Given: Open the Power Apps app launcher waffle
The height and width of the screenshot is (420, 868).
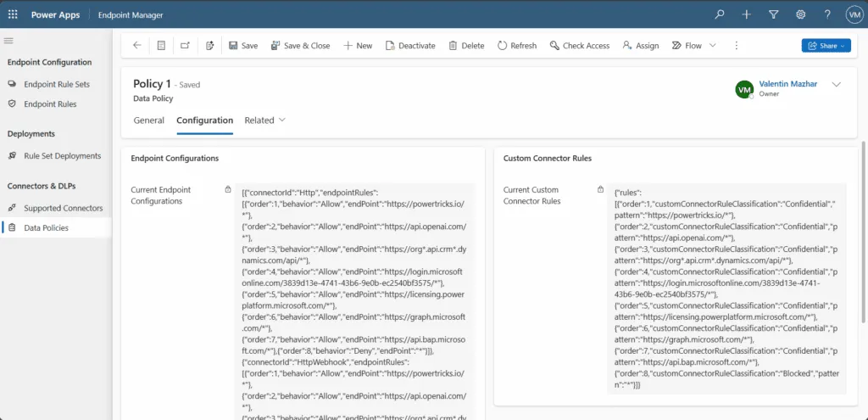Looking at the screenshot, I should click(13, 15).
